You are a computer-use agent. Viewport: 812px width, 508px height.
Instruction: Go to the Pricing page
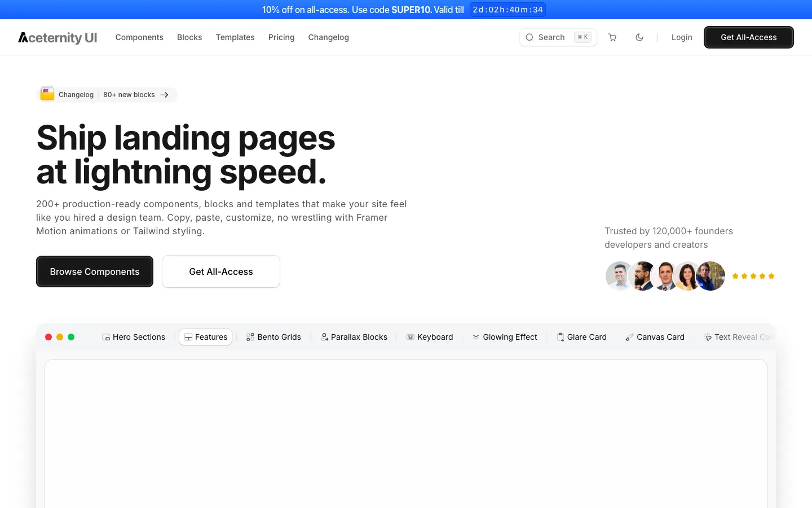pos(281,37)
